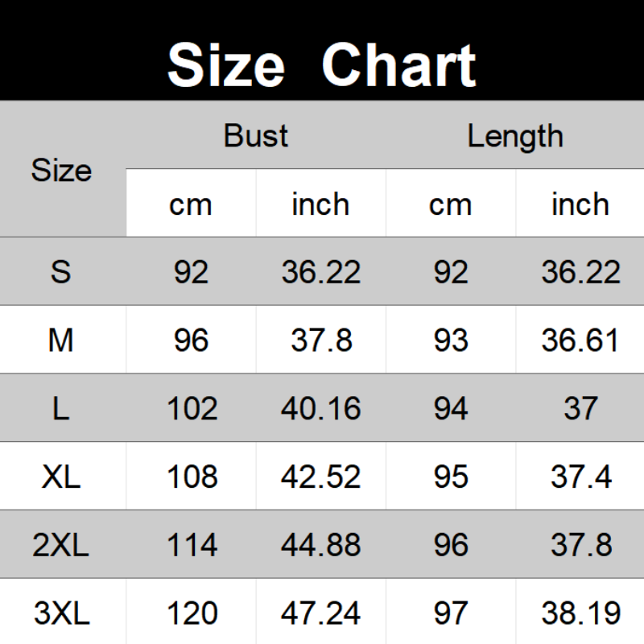Screen dimensions: 644x644
Task: Select the 40.16 bust inch cell
Action: (x=321, y=409)
